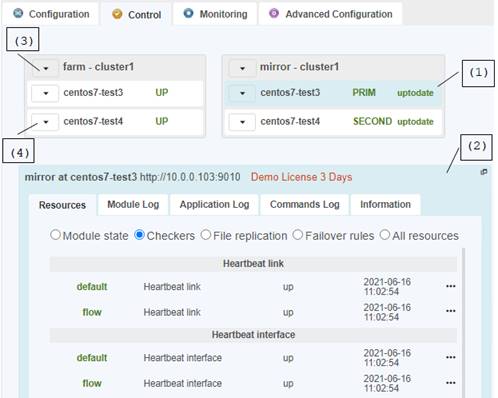Click the default resource under Heartbeat link
Screen dimensions: 498x398
[x=92, y=287]
